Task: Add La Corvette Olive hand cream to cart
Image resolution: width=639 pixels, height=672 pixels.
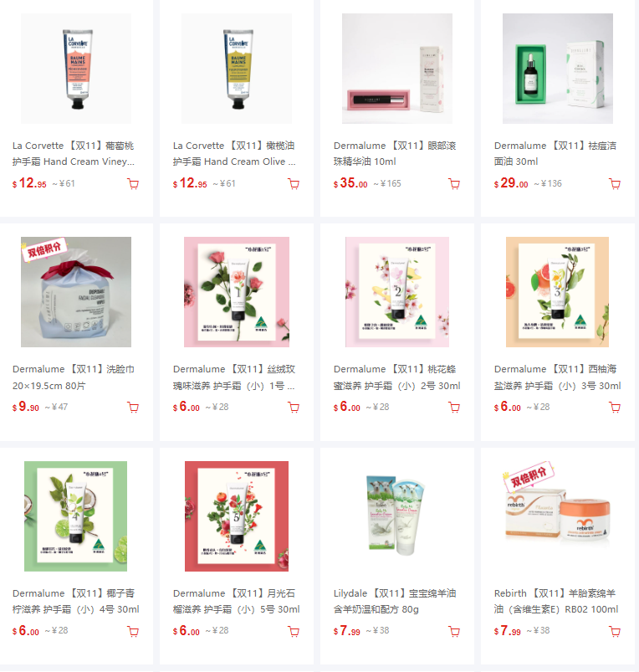Action: (294, 184)
